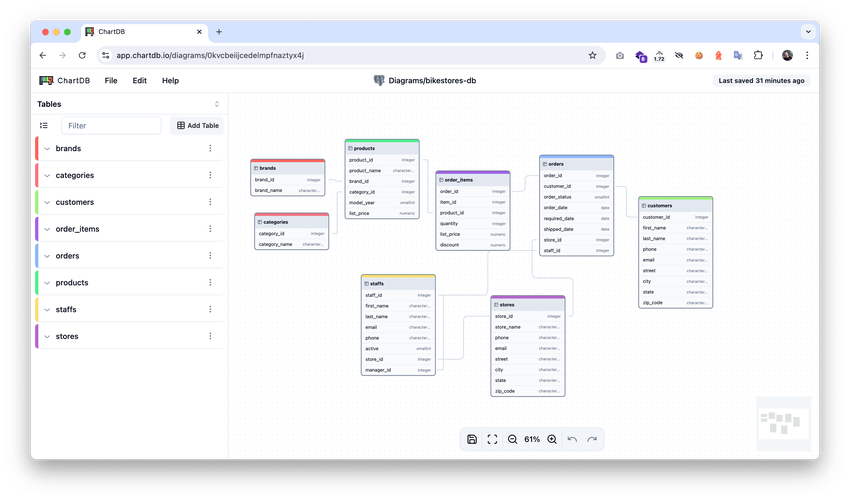The image size is (850, 500).
Task: Zoom out using the magnifier minus icon
Action: pyautogui.click(x=512, y=439)
